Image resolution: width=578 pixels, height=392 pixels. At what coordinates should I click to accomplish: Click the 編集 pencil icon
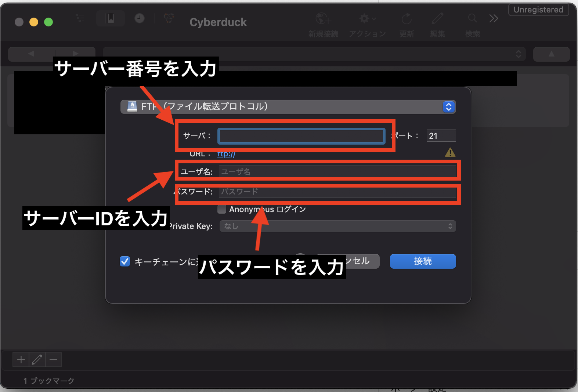[437, 18]
